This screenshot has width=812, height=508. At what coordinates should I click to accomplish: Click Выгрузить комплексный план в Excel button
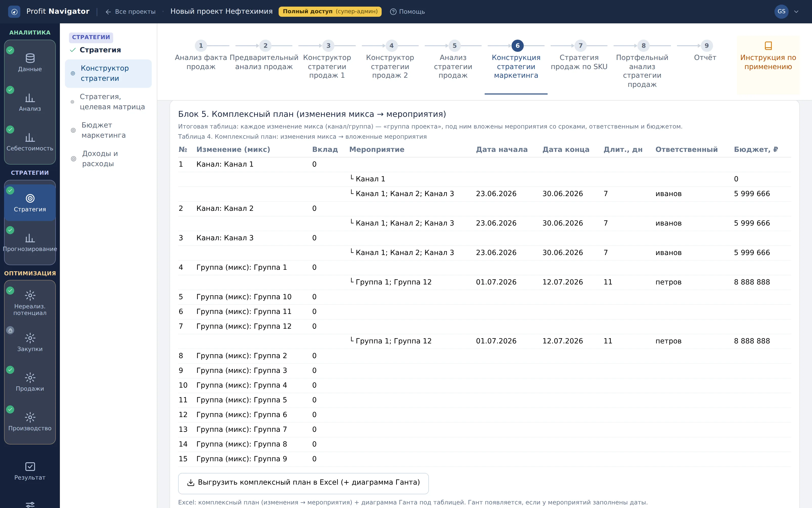coord(303,483)
